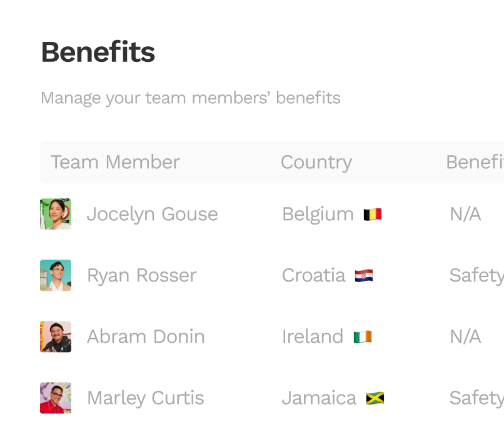Image resolution: width=504 pixels, height=444 pixels.
Task: Click the Belgium flag icon
Action: [x=373, y=214]
